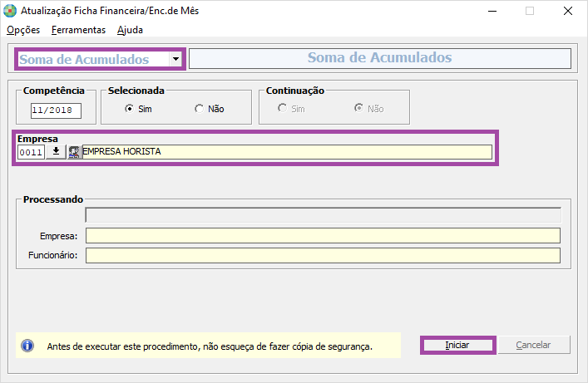
Task: Open the Ferramentas menu
Action: tap(78, 30)
